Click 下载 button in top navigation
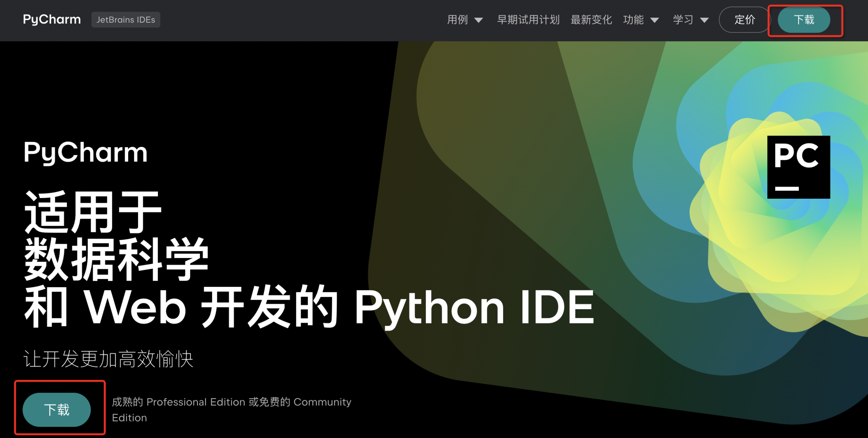The width and height of the screenshot is (868, 438). [804, 20]
